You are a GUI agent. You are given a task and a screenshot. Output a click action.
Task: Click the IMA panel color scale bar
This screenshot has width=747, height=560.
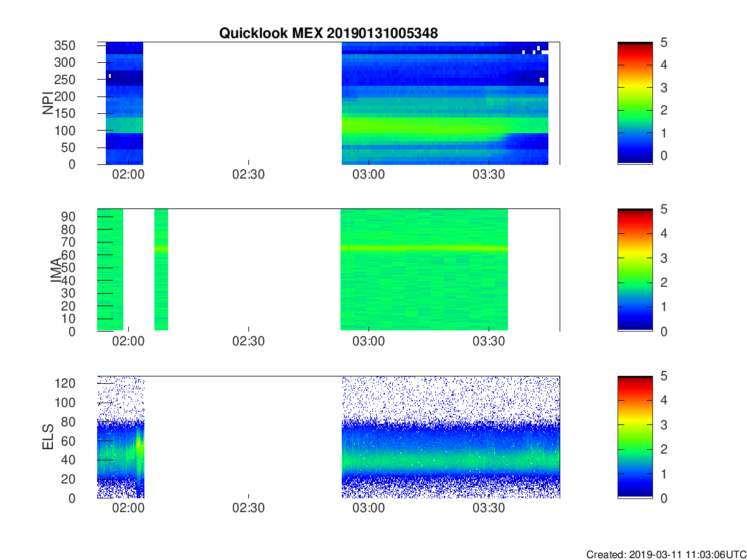(635, 270)
